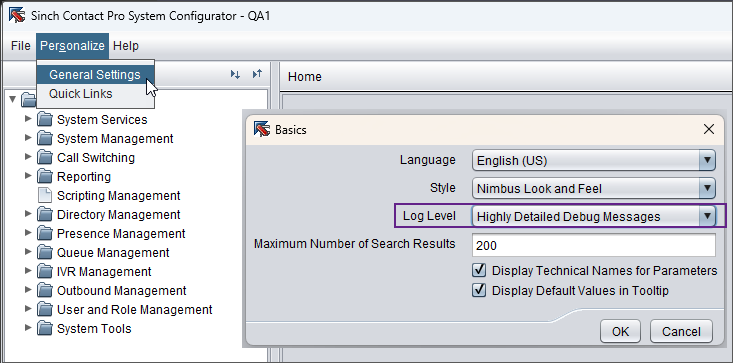733x363 pixels.
Task: Select Call Switching in the tree
Action: point(96,157)
